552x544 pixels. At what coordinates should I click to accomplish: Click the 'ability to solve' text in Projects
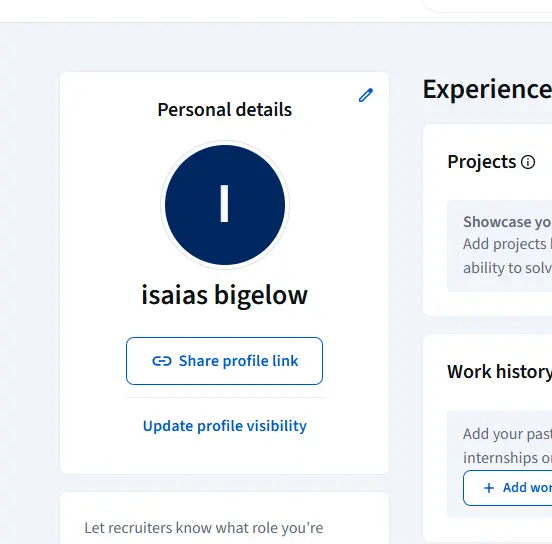[507, 268]
